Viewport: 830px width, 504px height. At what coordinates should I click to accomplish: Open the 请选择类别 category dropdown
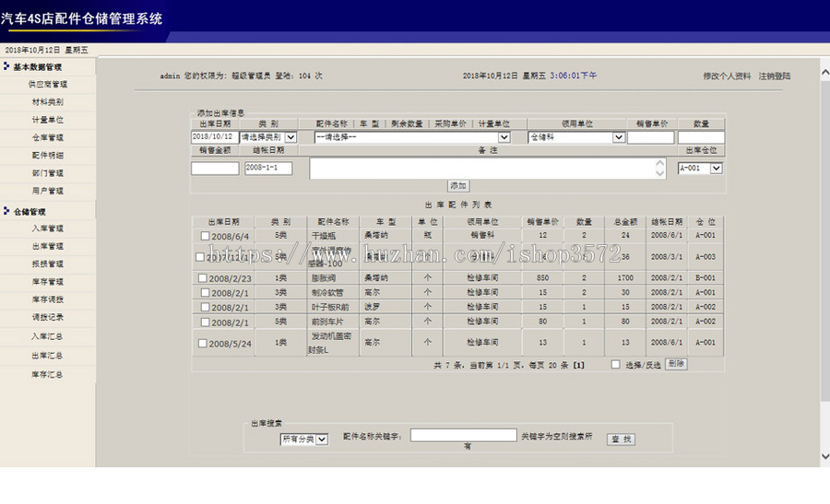268,137
